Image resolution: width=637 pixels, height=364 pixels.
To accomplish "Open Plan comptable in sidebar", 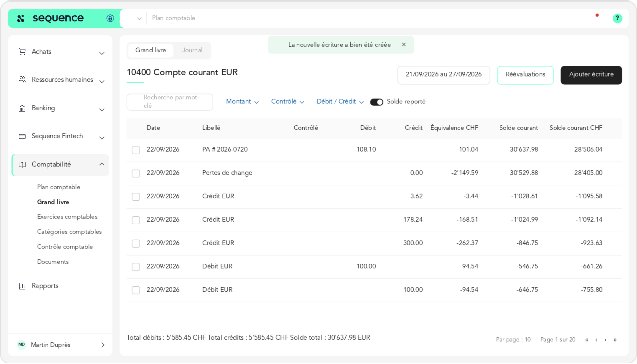I will pos(59,187).
